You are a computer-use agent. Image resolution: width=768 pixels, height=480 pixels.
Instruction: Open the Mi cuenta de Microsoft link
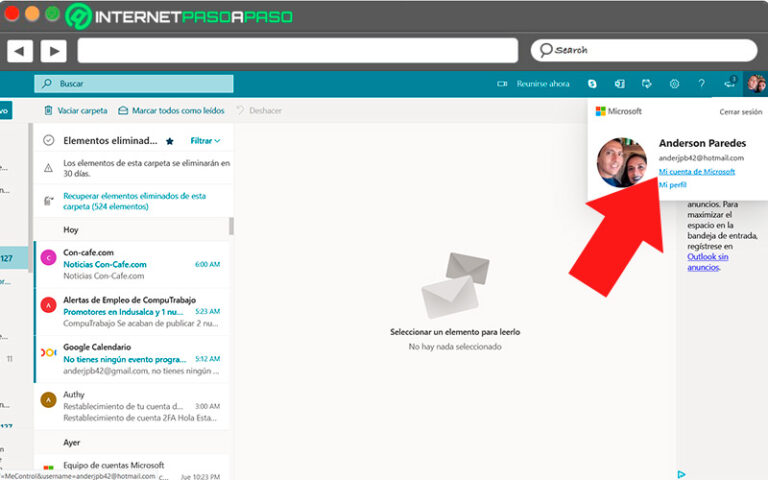coord(696,171)
